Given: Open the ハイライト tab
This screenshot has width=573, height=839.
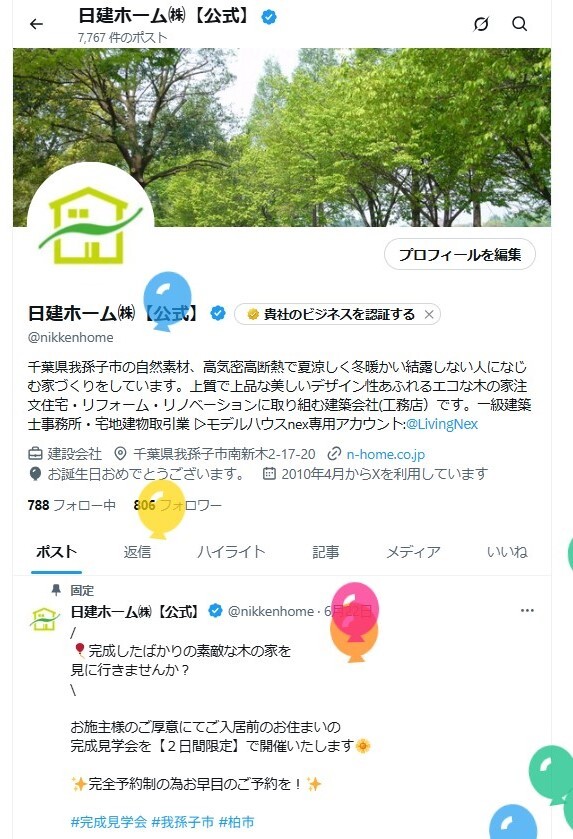Looking at the screenshot, I should pyautogui.click(x=231, y=552).
